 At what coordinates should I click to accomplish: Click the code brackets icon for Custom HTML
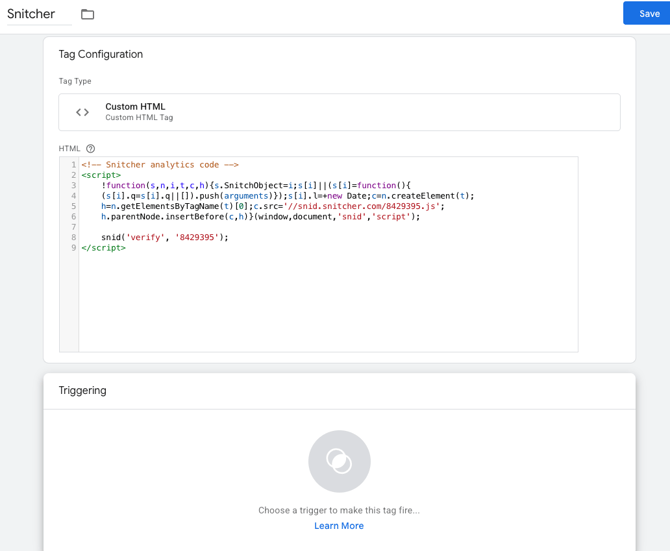click(x=82, y=112)
